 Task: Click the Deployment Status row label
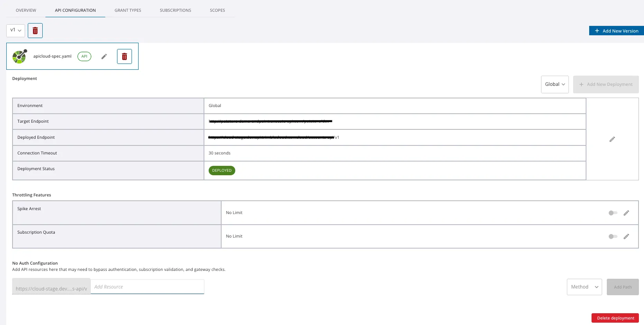coord(36,169)
